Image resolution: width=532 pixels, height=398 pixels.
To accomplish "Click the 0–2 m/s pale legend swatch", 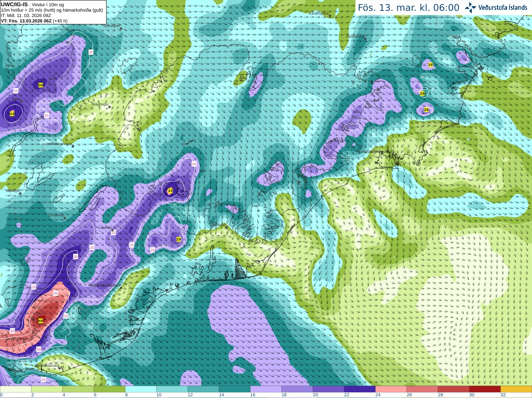I will tap(16, 389).
